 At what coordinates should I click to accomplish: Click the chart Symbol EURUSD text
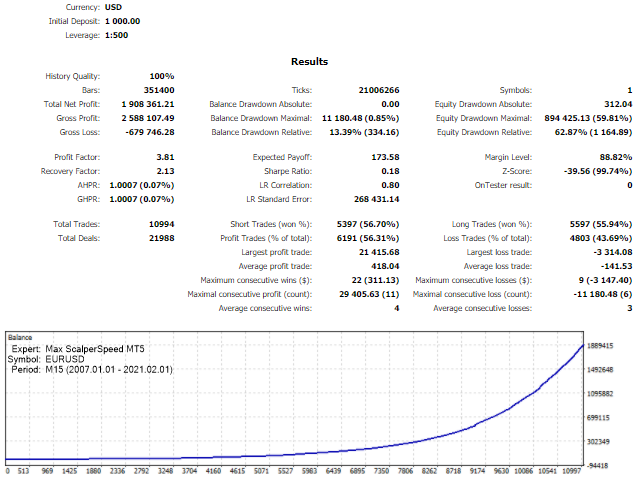(64, 359)
